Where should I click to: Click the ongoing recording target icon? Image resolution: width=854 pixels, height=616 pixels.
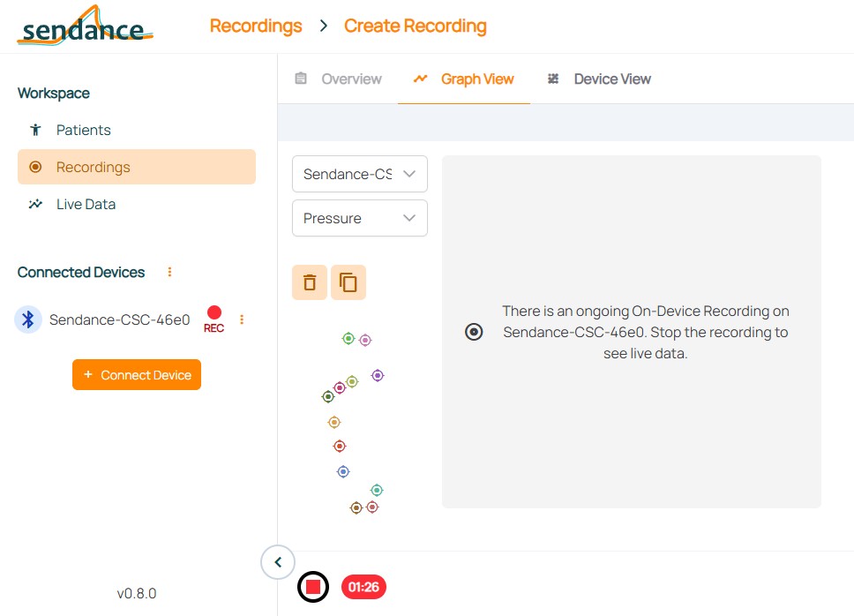tap(474, 332)
